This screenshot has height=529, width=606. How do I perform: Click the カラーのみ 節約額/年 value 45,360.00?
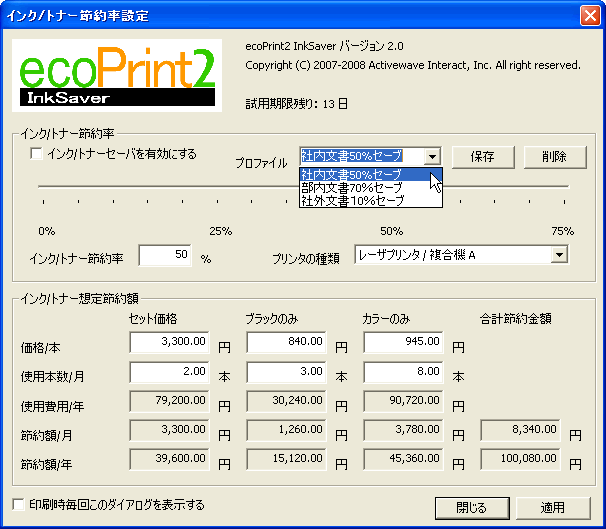(x=403, y=459)
